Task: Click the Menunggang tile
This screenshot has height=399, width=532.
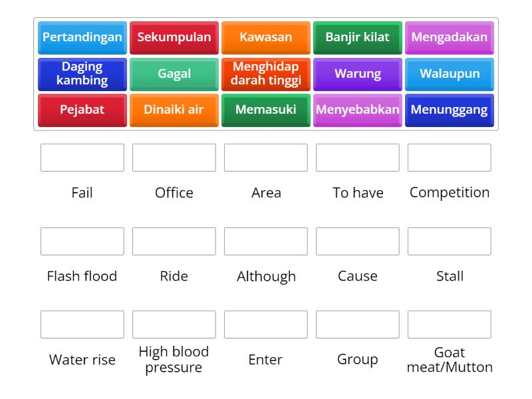Action: 450,110
